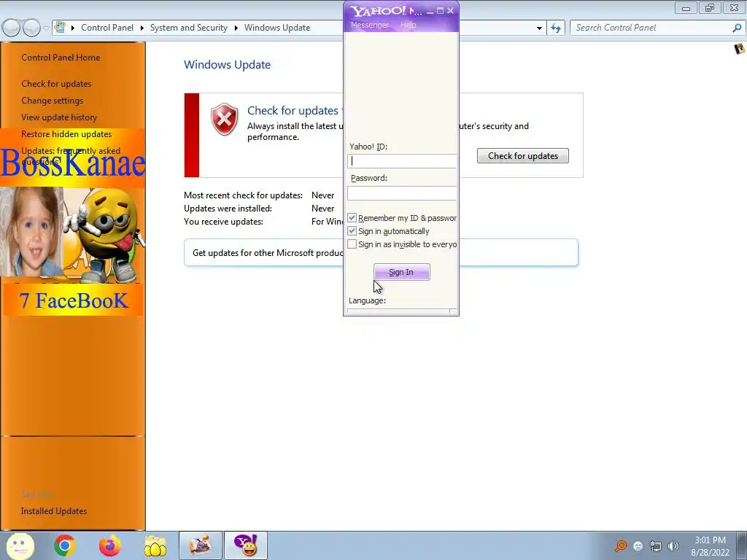Open Installed Updates link
The image size is (747, 560).
(x=54, y=511)
